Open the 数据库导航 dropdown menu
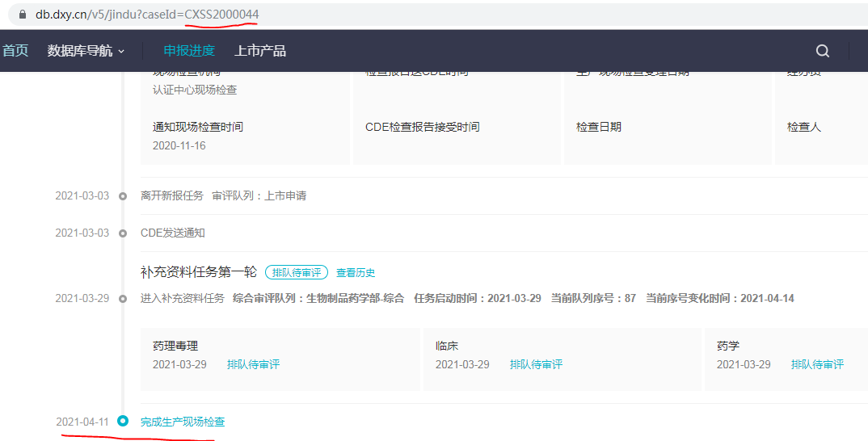This screenshot has height=441, width=868. pyautogui.click(x=86, y=51)
